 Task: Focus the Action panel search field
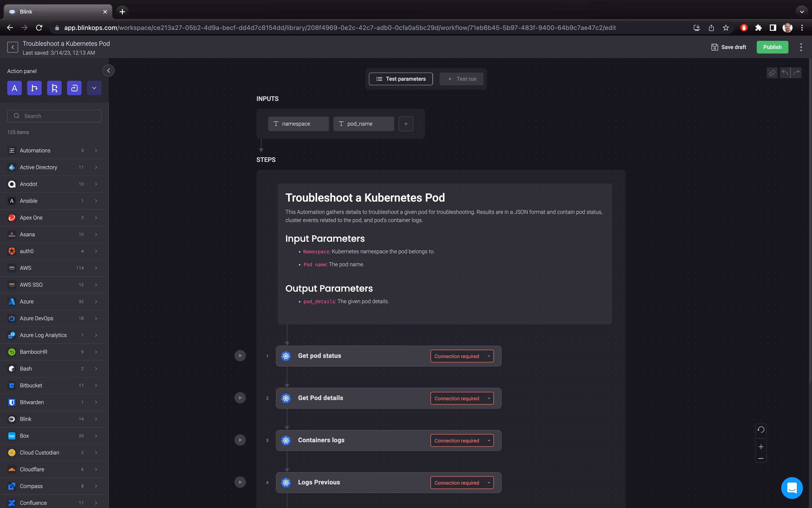tap(54, 116)
